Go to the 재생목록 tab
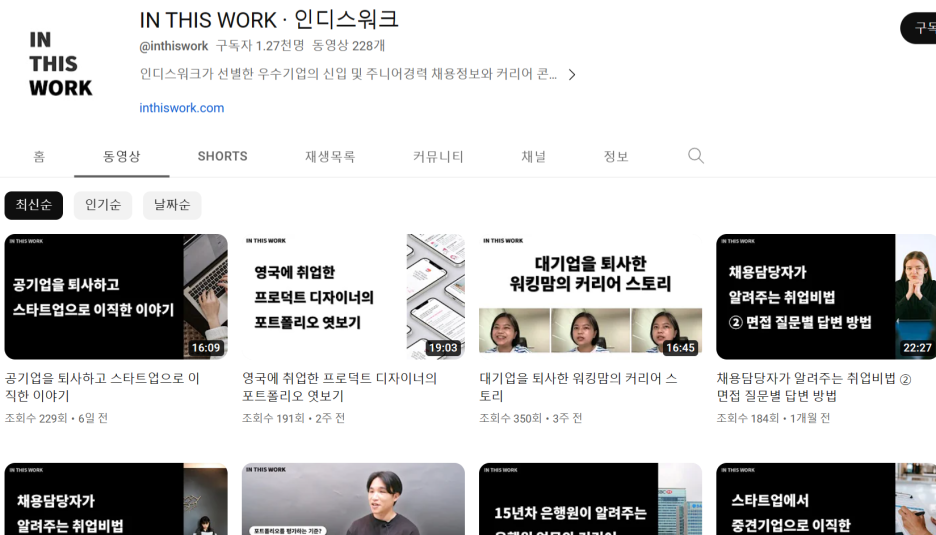Screen dimensions: 936x535 [x=330, y=156]
